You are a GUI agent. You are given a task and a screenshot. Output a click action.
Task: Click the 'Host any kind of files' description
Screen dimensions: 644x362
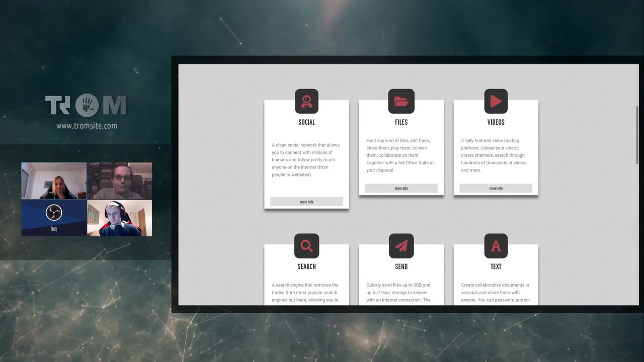coord(400,155)
